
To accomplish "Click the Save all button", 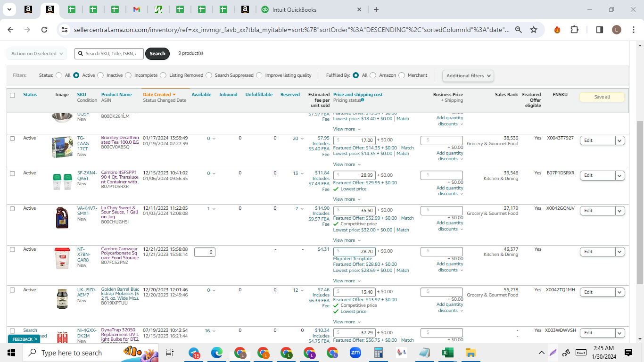I will 602,97.
